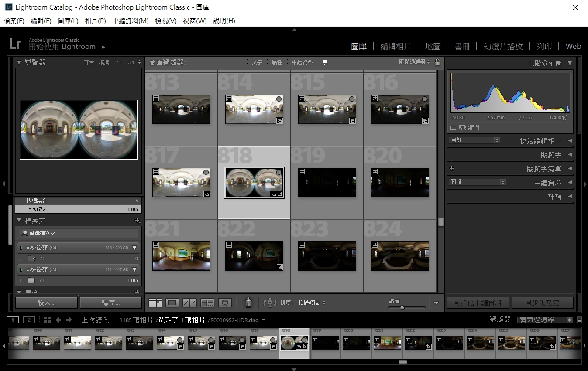Toggle the library filter lock icon
The image size is (588, 371).
tap(437, 62)
